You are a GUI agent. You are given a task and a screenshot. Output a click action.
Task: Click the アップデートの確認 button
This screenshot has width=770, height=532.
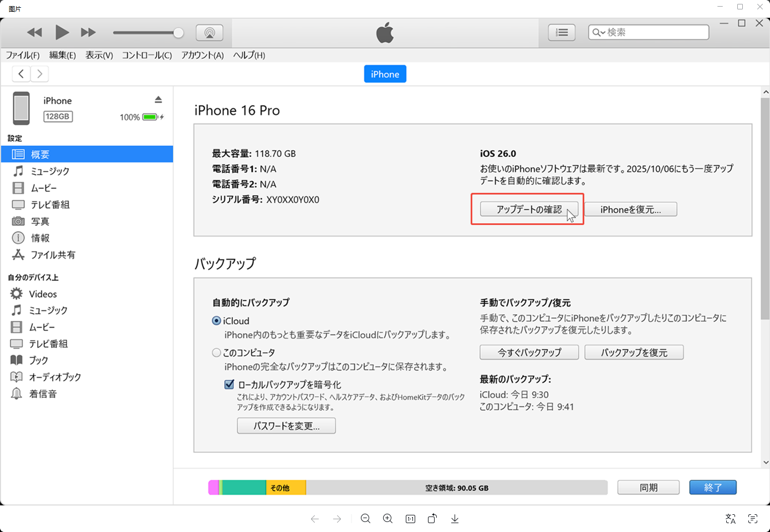pos(529,209)
